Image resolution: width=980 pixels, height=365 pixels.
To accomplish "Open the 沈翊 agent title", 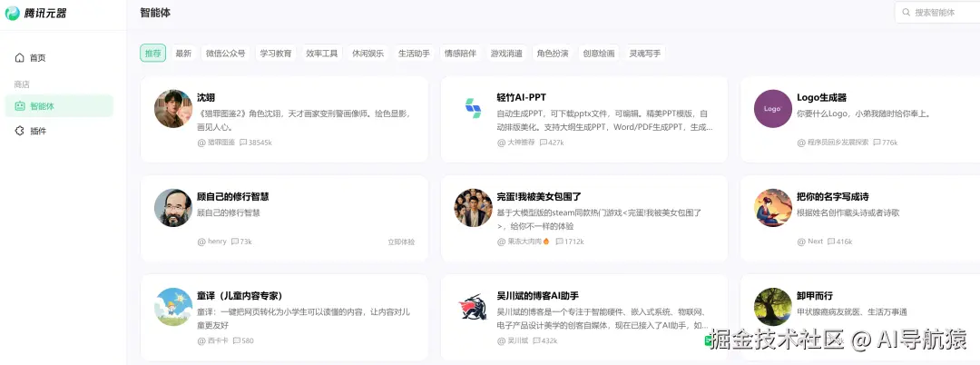I will (x=206, y=97).
